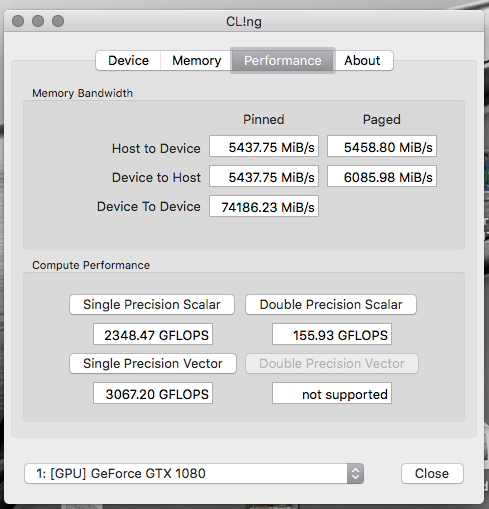The image size is (489, 509).
Task: Click the disabled Double Precision Vector button
Action: pos(332,364)
